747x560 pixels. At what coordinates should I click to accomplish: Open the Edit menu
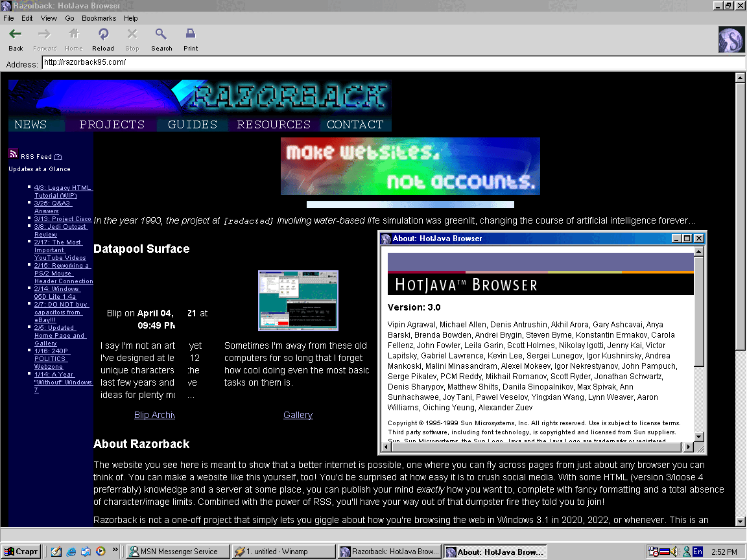click(x=27, y=18)
